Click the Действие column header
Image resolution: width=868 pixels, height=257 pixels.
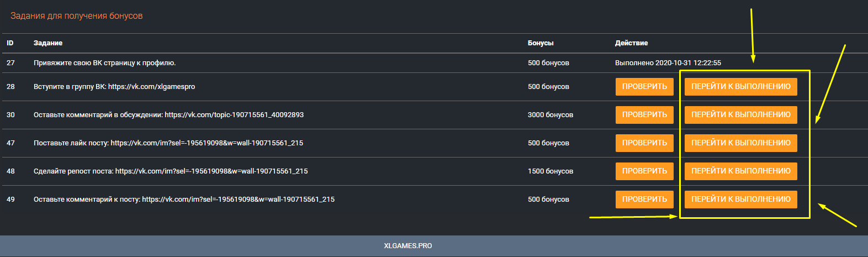click(x=631, y=43)
